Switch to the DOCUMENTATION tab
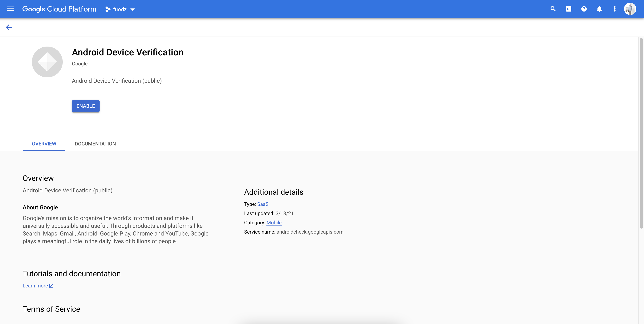This screenshot has height=324, width=644. pyautogui.click(x=95, y=144)
